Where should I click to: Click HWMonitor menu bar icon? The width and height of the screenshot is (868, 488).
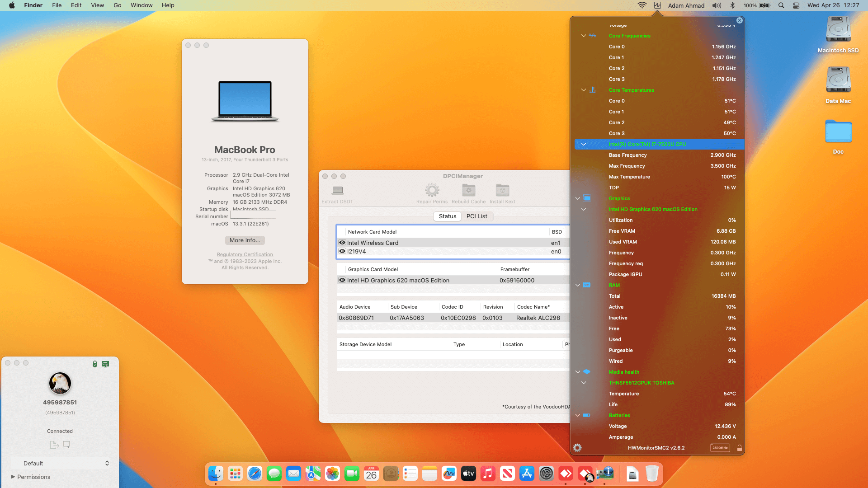[657, 5]
